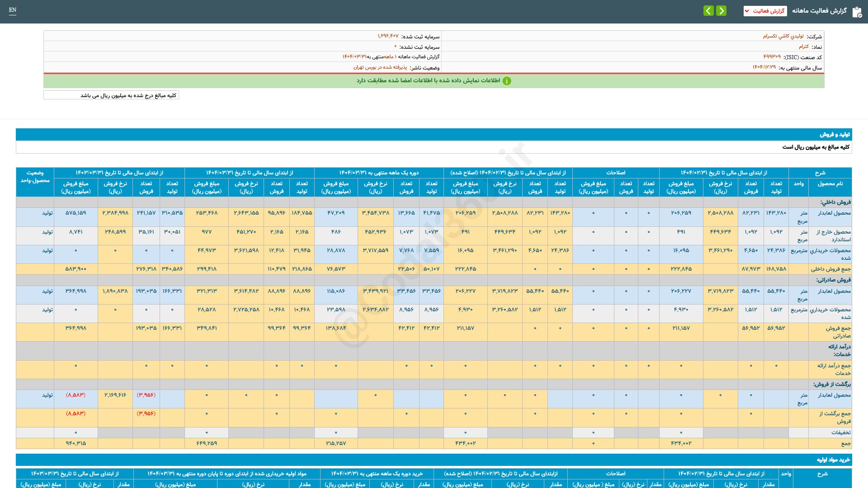Screen dimensions: 868x488
Task: Select the ISIC industry code 499309
Action: [772, 57]
